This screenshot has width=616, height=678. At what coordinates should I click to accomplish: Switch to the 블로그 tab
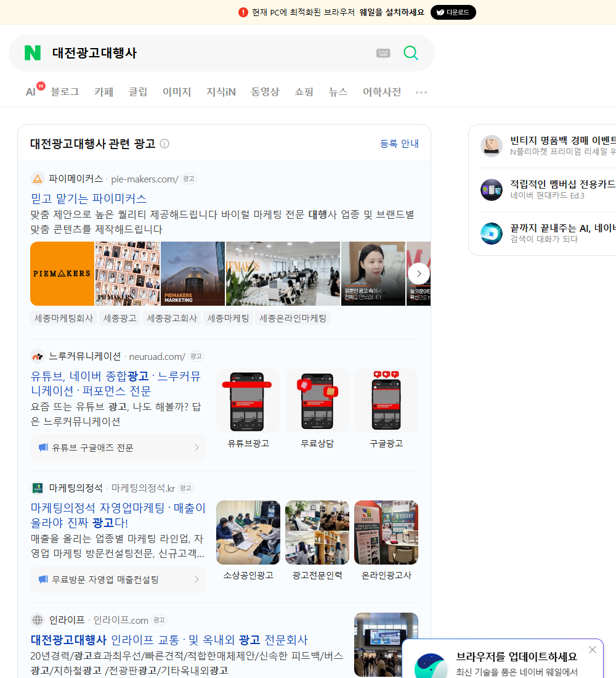[65, 92]
